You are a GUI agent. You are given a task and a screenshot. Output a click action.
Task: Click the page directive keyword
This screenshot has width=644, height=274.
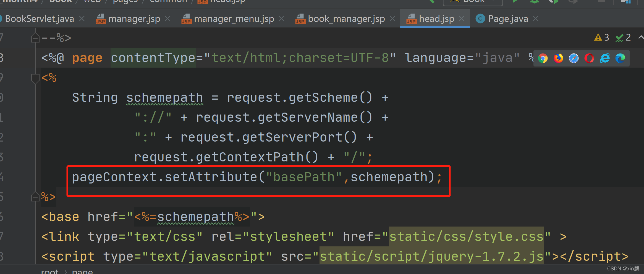click(87, 58)
